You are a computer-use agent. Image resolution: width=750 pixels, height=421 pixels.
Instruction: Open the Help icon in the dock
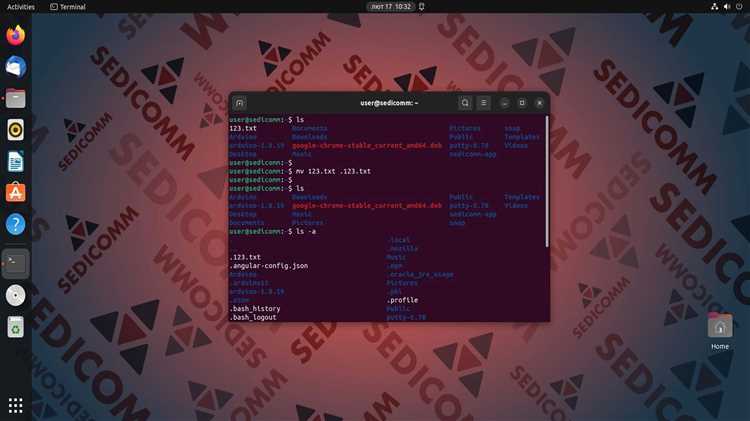coord(15,224)
